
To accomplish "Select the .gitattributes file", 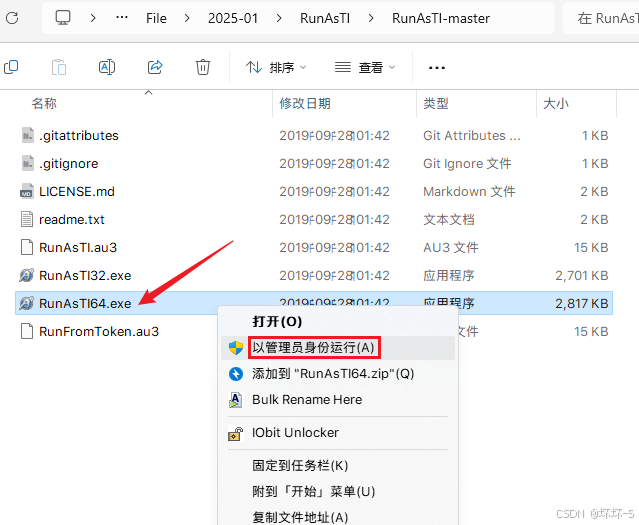I will [79, 135].
